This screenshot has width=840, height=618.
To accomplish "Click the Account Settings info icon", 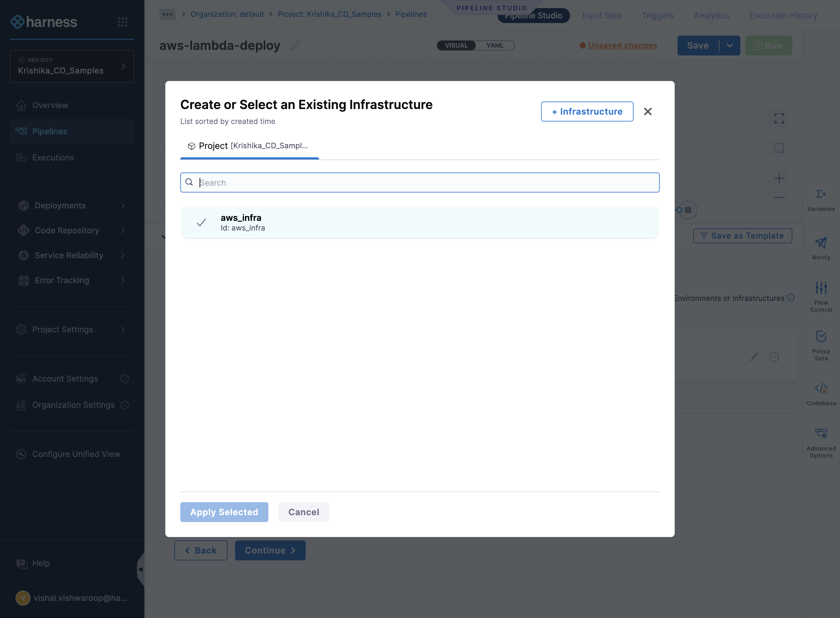I will click(125, 379).
